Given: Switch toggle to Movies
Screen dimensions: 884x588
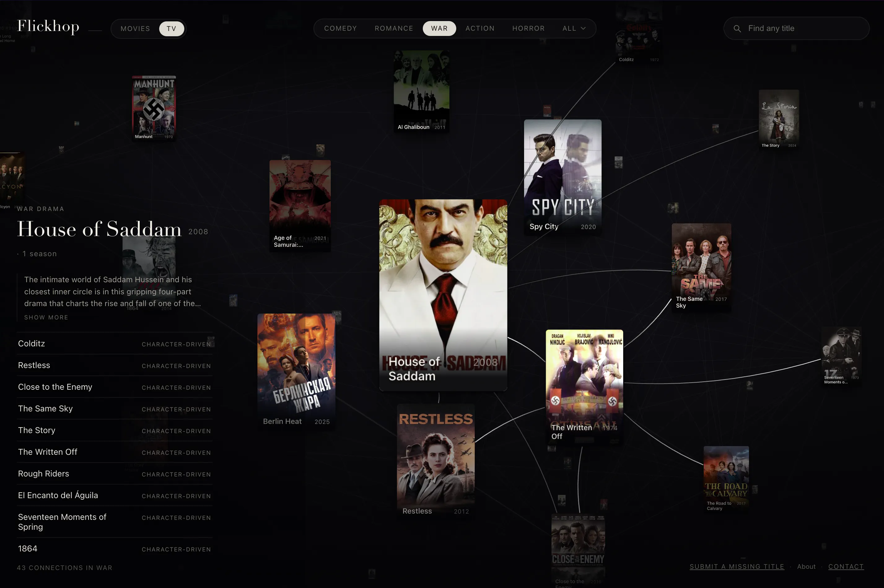Looking at the screenshot, I should pos(135,29).
